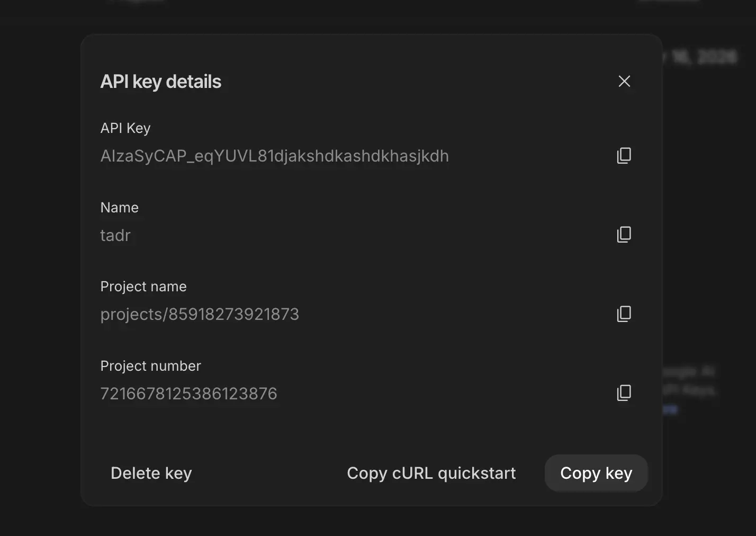Viewport: 756px width, 536px height.
Task: Click the copy icon beside name 'tadr'
Action: (x=624, y=235)
